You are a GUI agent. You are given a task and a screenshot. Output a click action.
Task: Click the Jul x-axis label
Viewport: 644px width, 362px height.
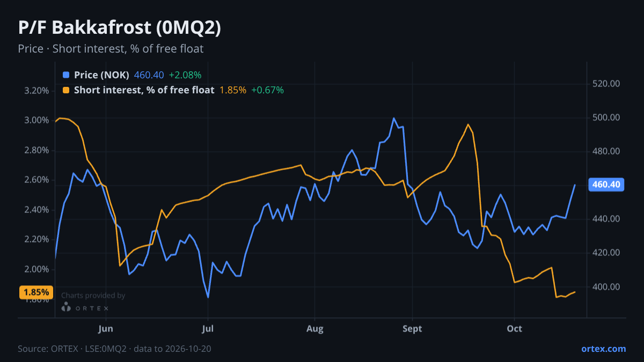pos(208,329)
